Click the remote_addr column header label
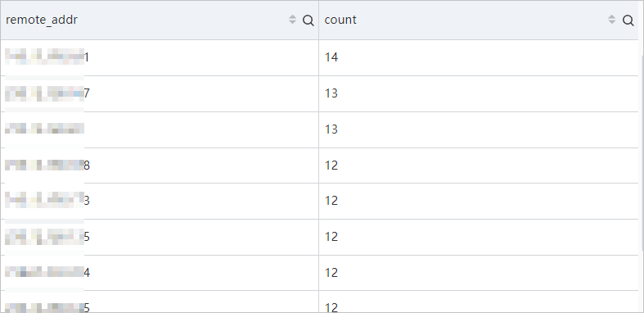 42,20
